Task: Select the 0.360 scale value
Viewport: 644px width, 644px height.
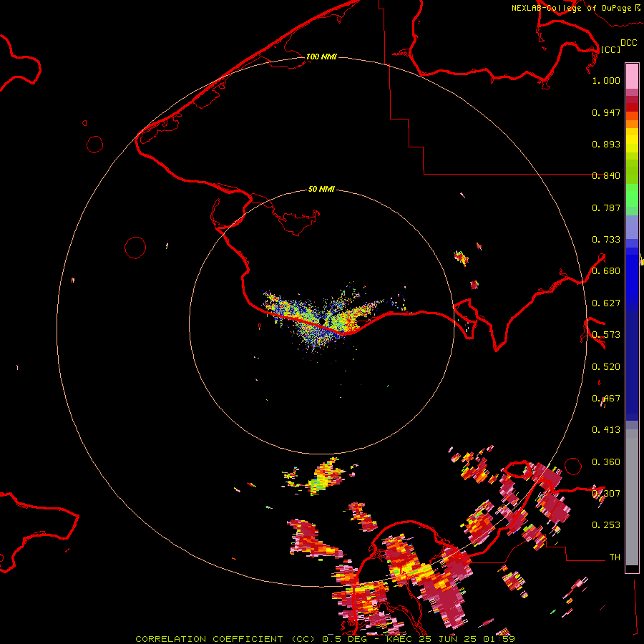Action: pos(606,462)
